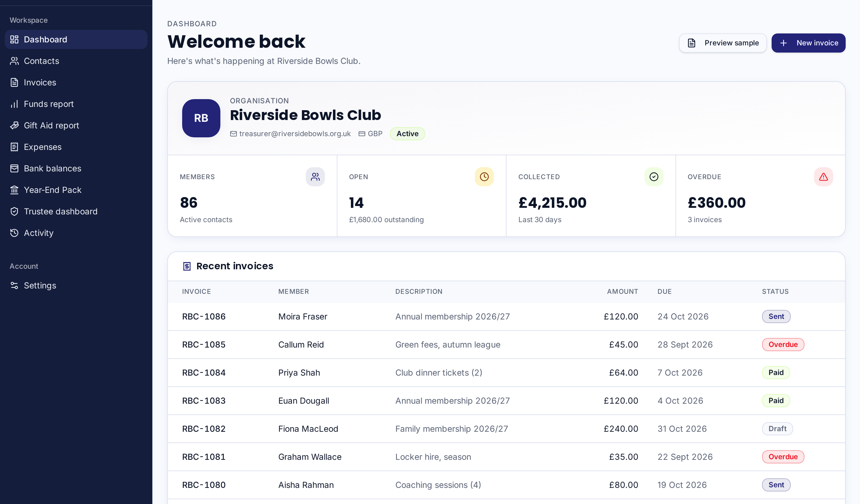
Task: Click the Sent badge on RBC-1080 row
Action: (776, 485)
